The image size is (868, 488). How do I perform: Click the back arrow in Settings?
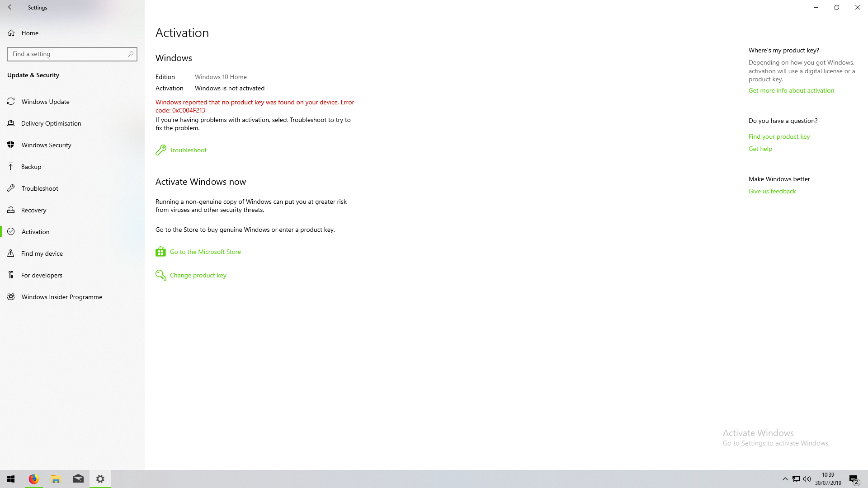(11, 7)
